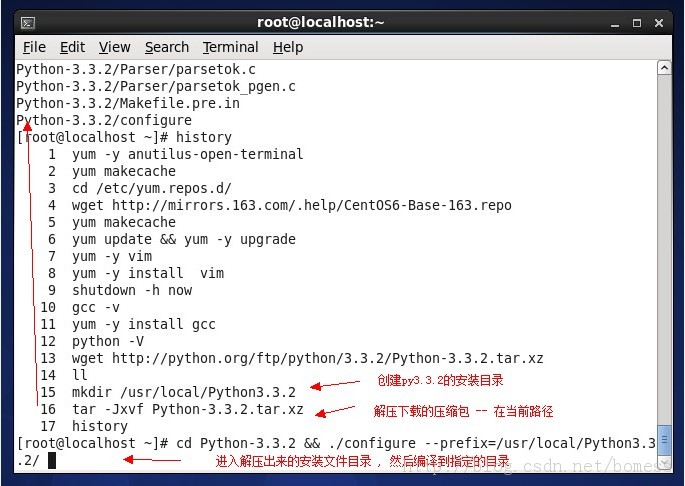Click history entry 2 'yum makecache'
The image size is (685, 486).
click(124, 171)
